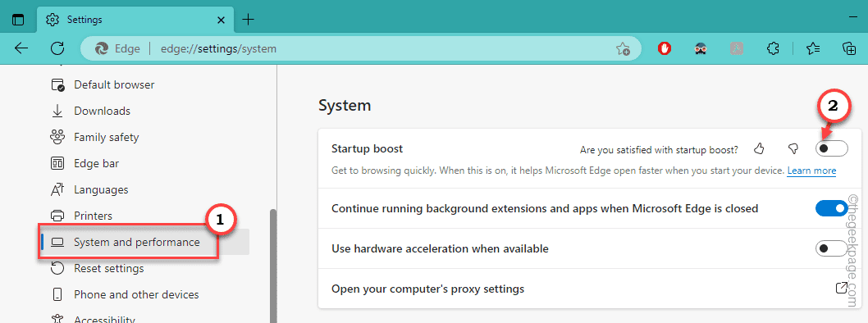
Task: Open the Extensions puzzle icon
Action: (x=773, y=48)
